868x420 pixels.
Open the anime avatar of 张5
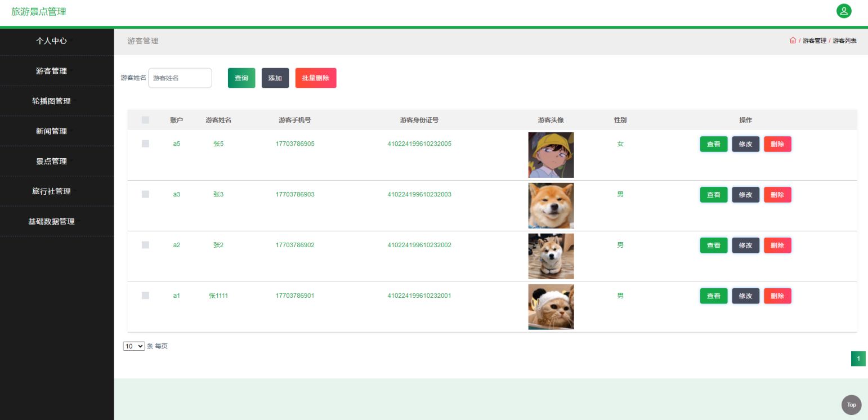551,155
